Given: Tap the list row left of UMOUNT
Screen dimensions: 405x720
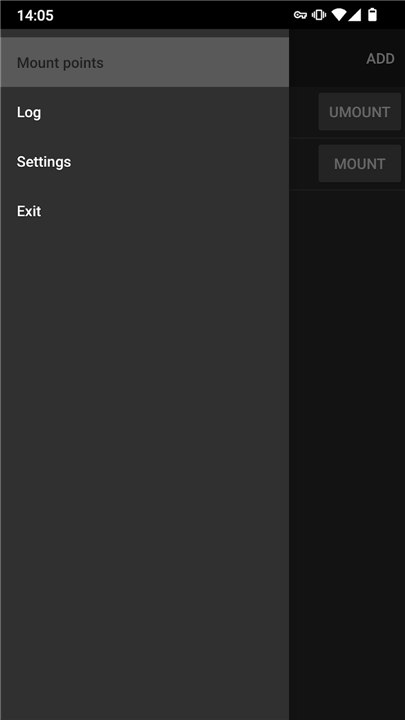Looking at the screenshot, I should tap(304, 112).
